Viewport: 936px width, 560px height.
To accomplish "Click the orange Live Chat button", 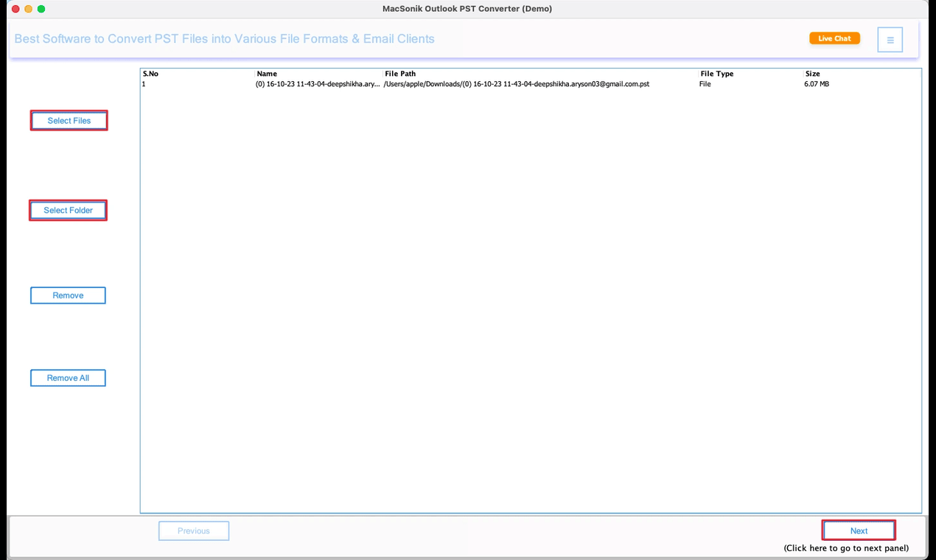I will pos(834,38).
